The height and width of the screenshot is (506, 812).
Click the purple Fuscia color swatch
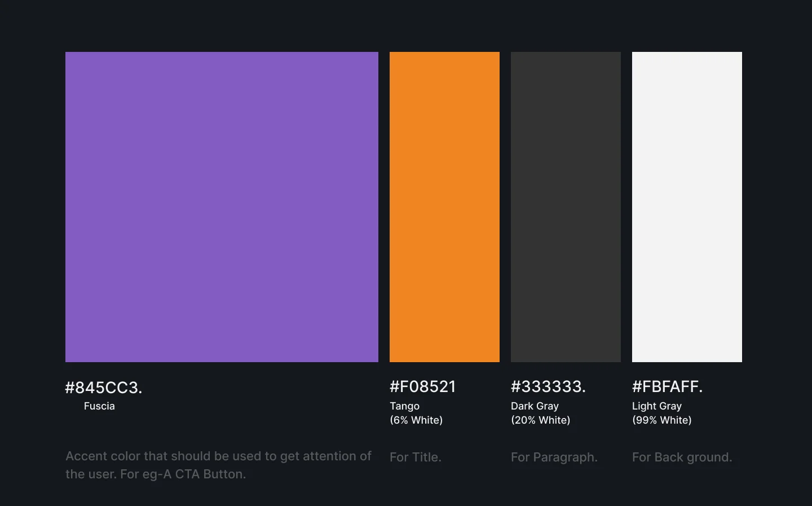pos(222,206)
